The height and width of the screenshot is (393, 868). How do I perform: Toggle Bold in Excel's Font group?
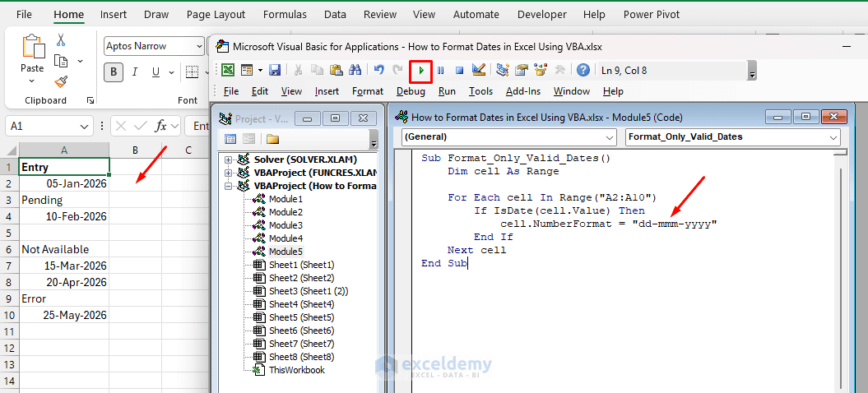click(114, 72)
